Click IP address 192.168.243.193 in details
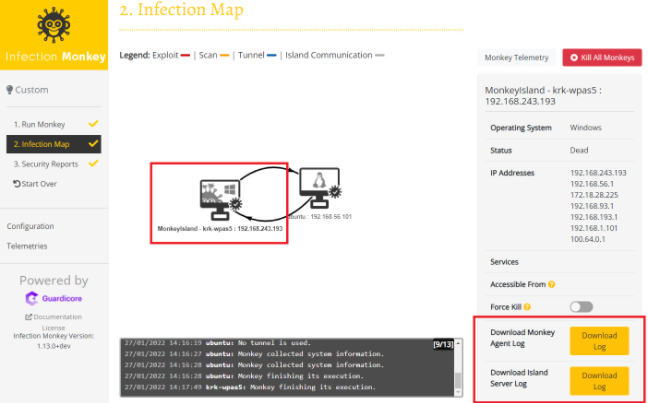648x403 pixels. [x=598, y=173]
